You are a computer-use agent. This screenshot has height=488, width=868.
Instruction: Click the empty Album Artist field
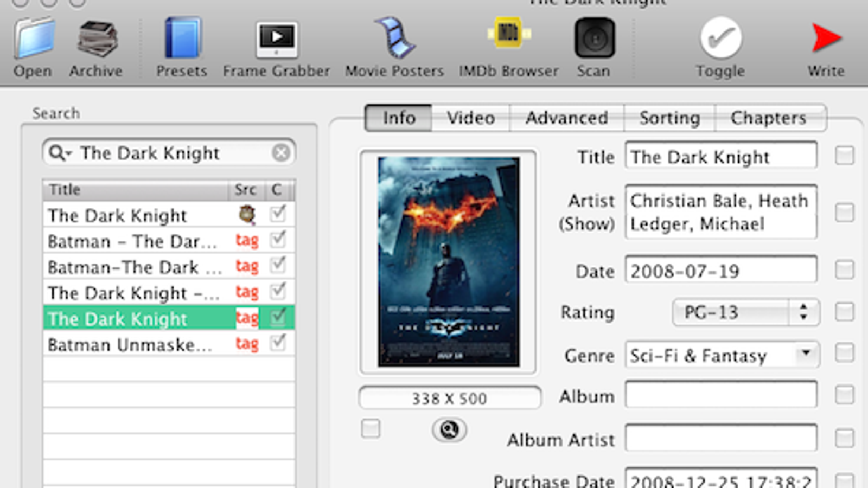tap(721, 438)
